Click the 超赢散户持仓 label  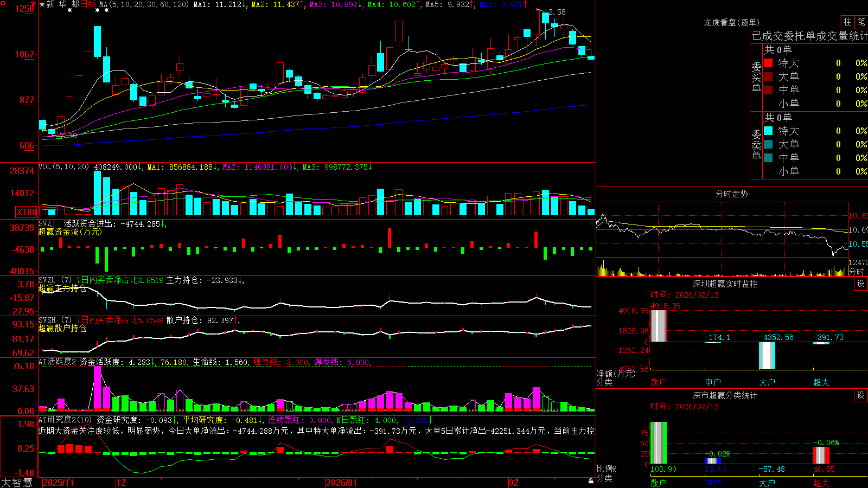click(x=62, y=328)
